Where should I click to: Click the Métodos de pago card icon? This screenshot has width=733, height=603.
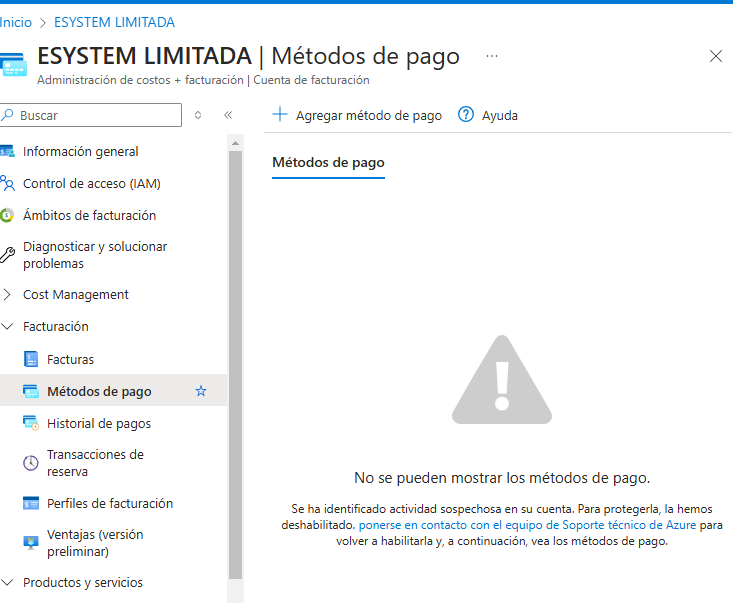coord(31,391)
